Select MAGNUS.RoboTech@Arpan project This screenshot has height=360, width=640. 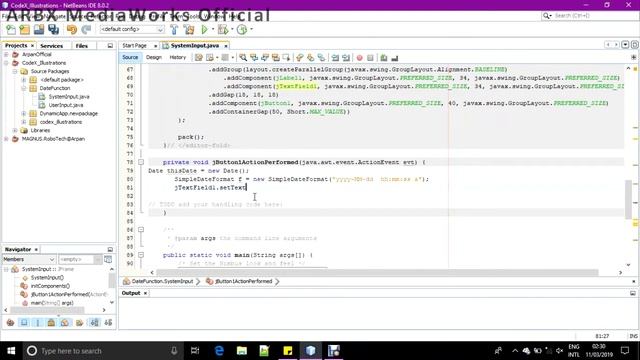53,139
